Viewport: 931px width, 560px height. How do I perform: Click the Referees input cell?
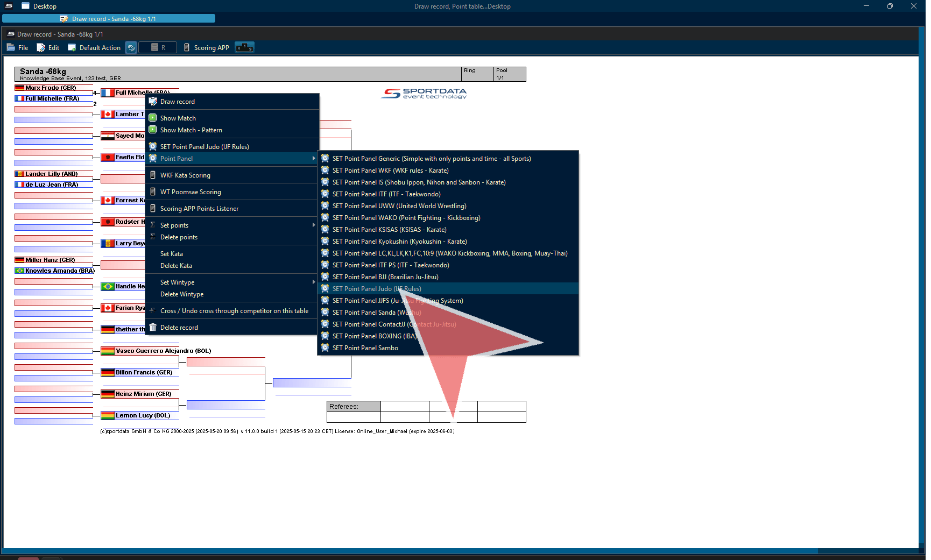coord(405,407)
